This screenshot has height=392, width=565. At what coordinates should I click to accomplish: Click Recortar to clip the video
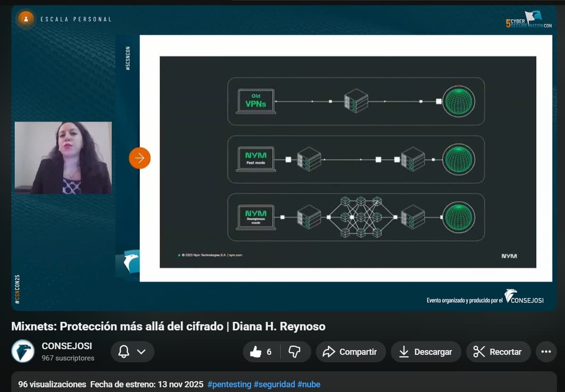[x=498, y=352]
